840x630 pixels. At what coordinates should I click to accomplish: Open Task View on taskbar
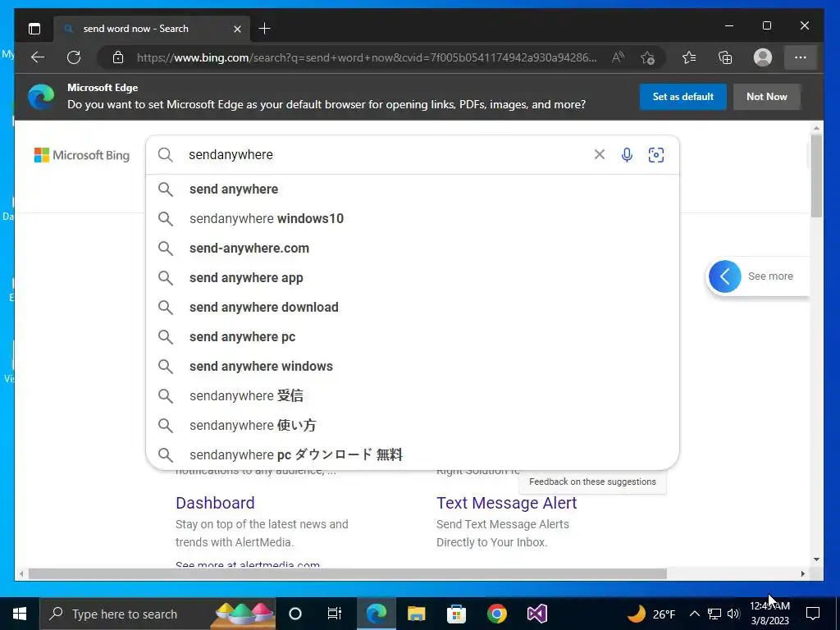(335, 614)
